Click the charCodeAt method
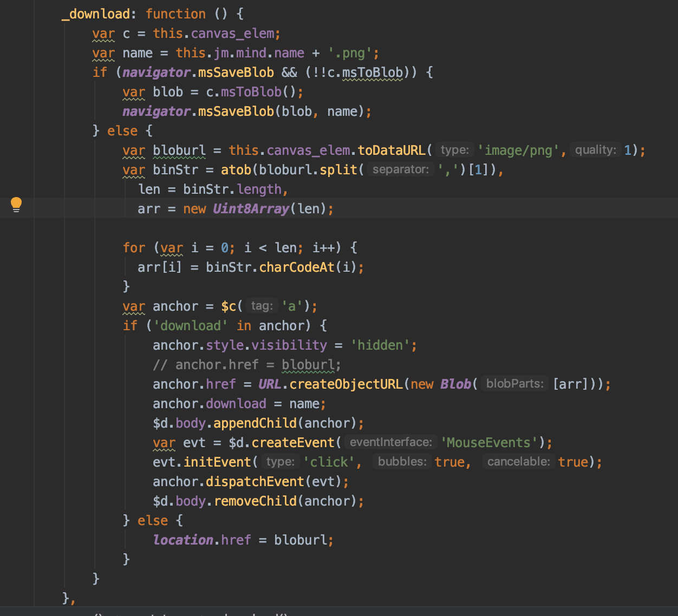 click(297, 267)
